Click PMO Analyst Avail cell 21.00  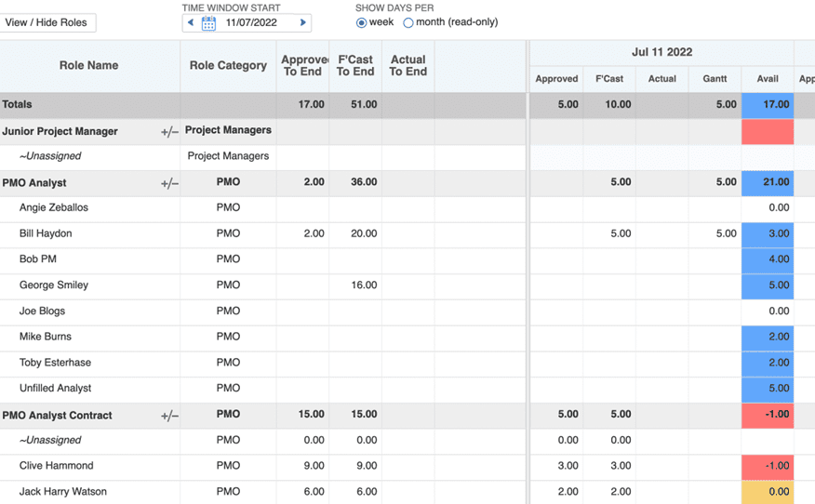pyautogui.click(x=768, y=183)
